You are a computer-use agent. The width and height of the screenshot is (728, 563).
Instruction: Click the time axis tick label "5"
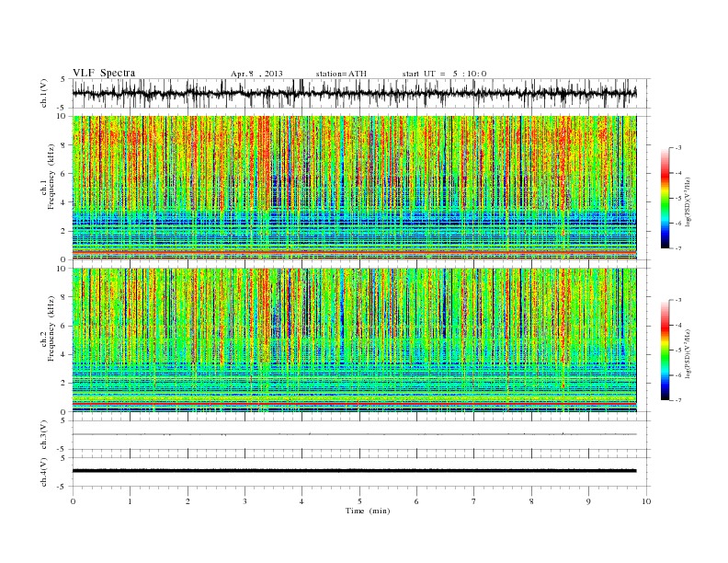coord(359,501)
